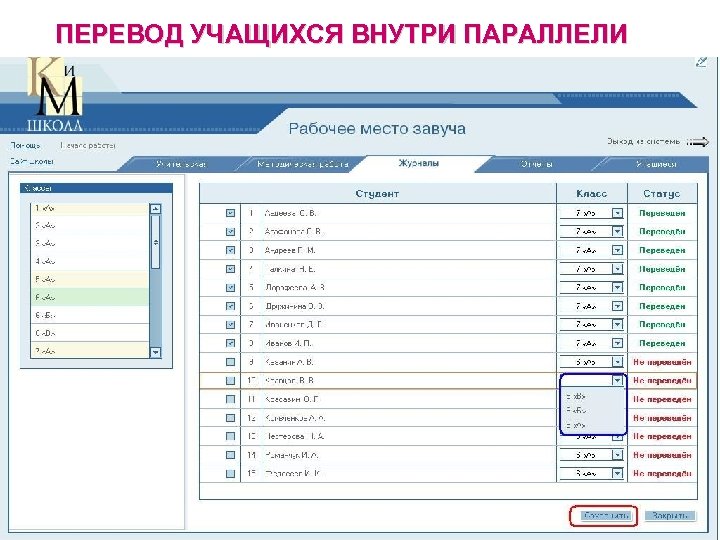Check the checkbox for Красавин О. Г.

pyautogui.click(x=231, y=399)
